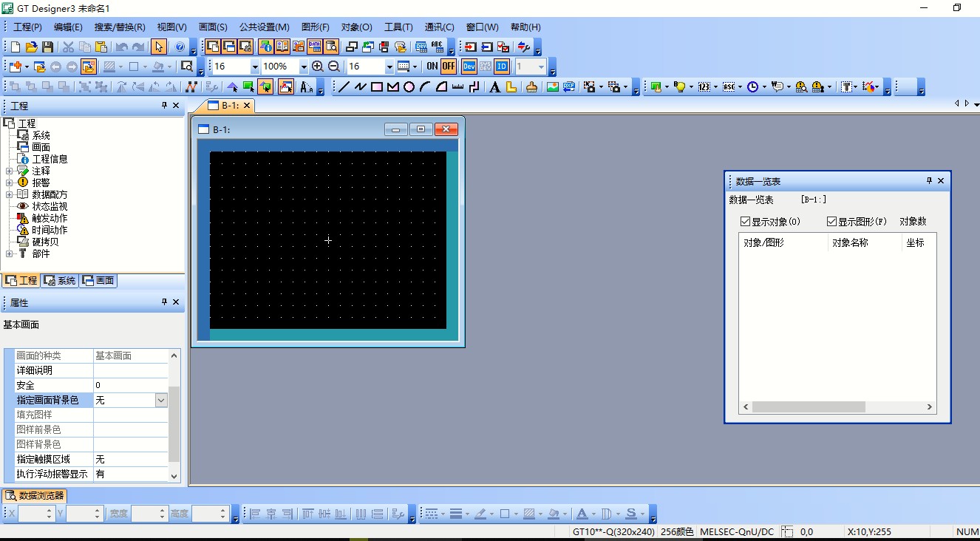Screen dimensions: 980x541
Task: Click the Clock display object icon
Action: coord(752,86)
